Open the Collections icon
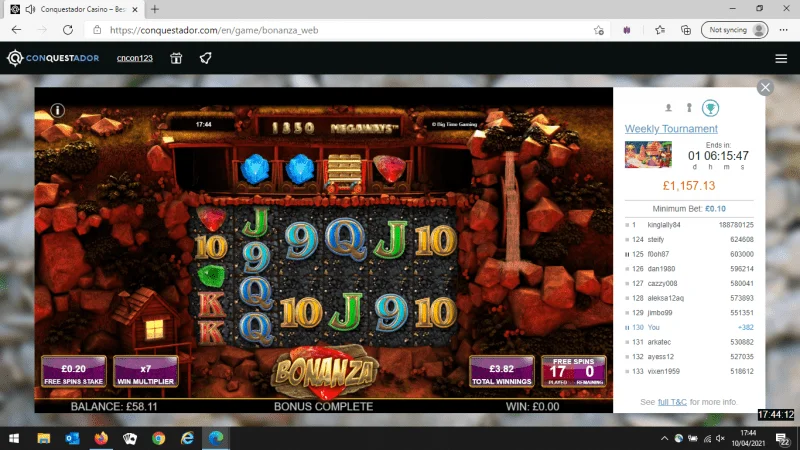Screen dimensions: 800x450 coord(686,30)
